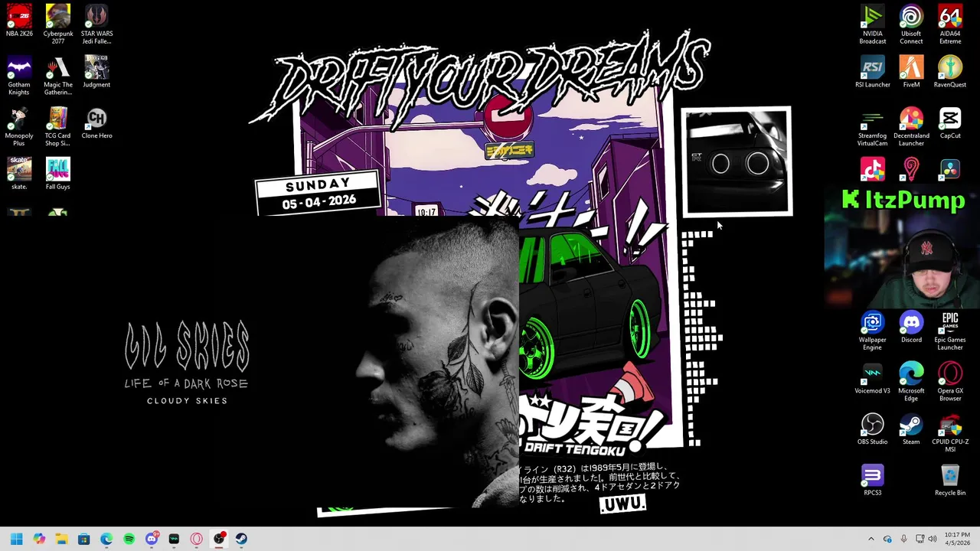The height and width of the screenshot is (551, 980).
Task: Open File Explorer from the taskbar
Action: 61,539
